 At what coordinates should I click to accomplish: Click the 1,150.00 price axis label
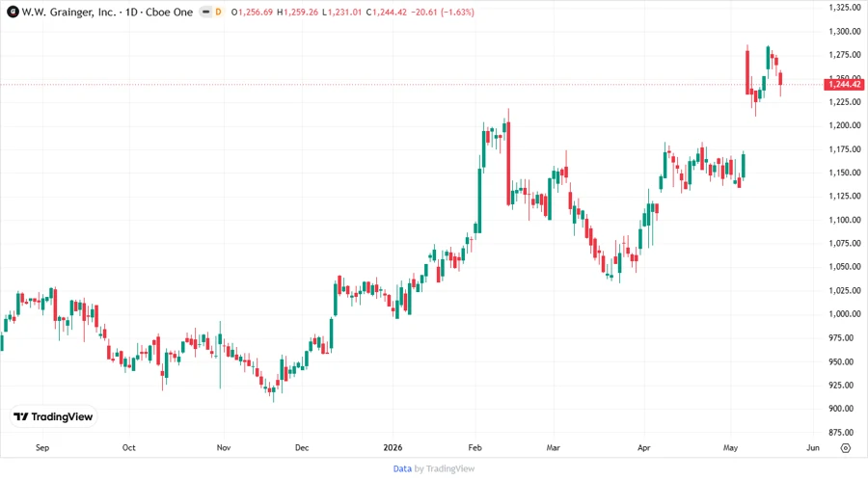(845, 173)
